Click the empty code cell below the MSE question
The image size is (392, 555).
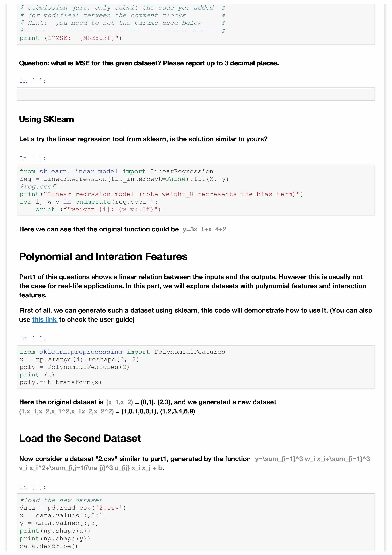pyautogui.click(x=196, y=94)
